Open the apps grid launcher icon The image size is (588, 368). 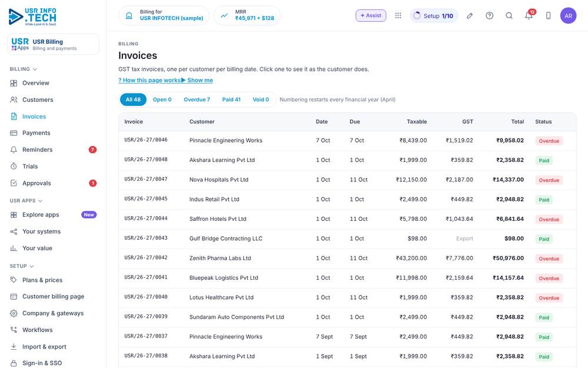pos(398,15)
